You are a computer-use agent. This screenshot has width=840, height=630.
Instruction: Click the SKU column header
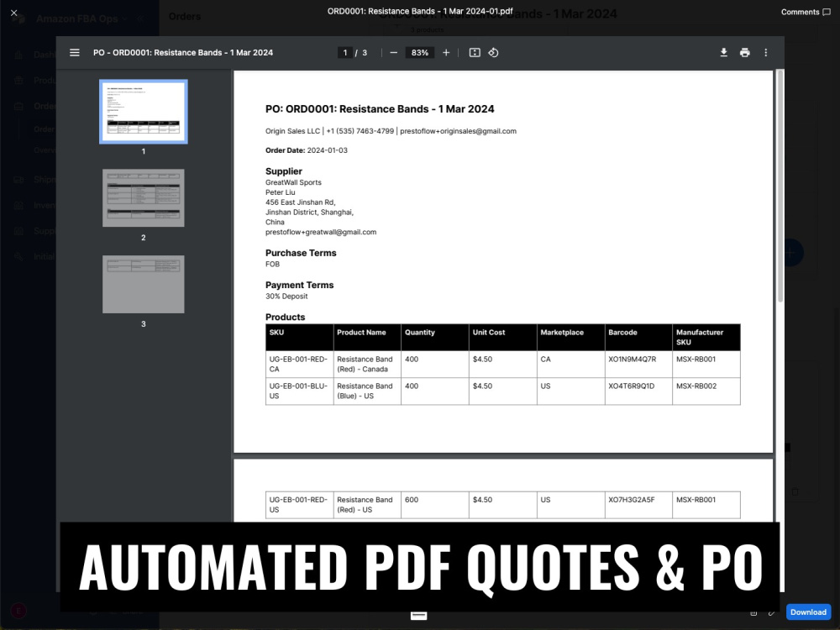pos(300,337)
